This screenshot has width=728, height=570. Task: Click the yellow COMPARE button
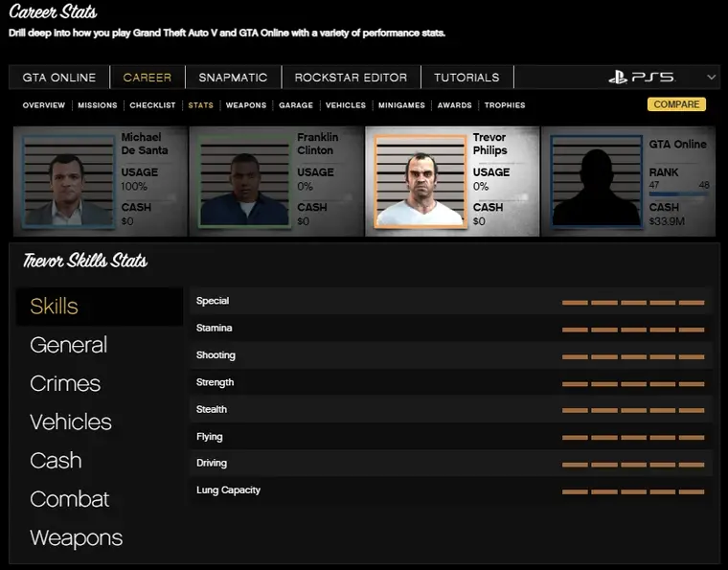pos(676,104)
